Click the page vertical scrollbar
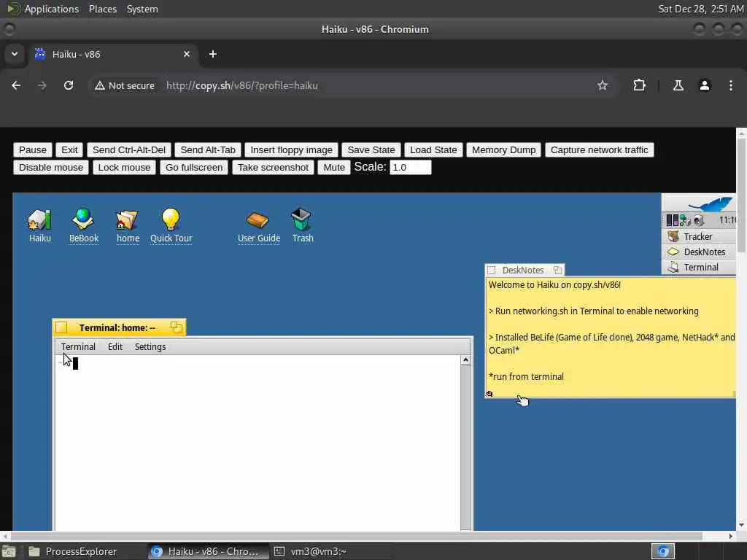747x560 pixels. point(741,195)
